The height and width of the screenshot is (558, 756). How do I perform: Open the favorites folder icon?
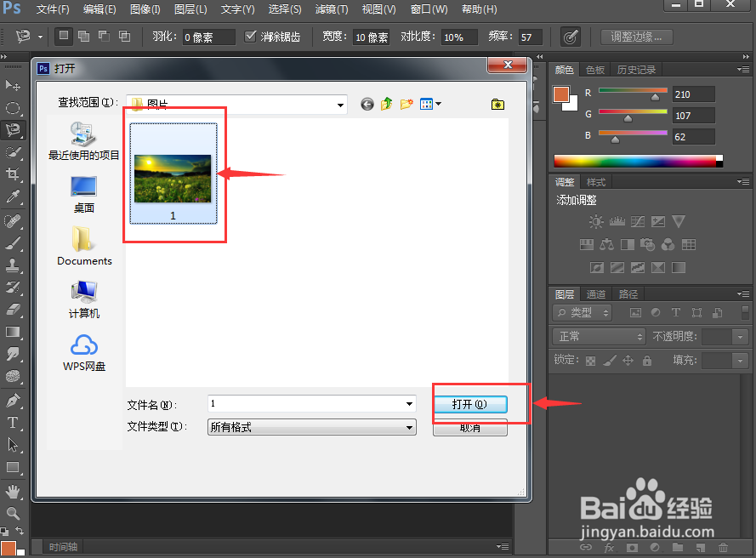point(497,104)
